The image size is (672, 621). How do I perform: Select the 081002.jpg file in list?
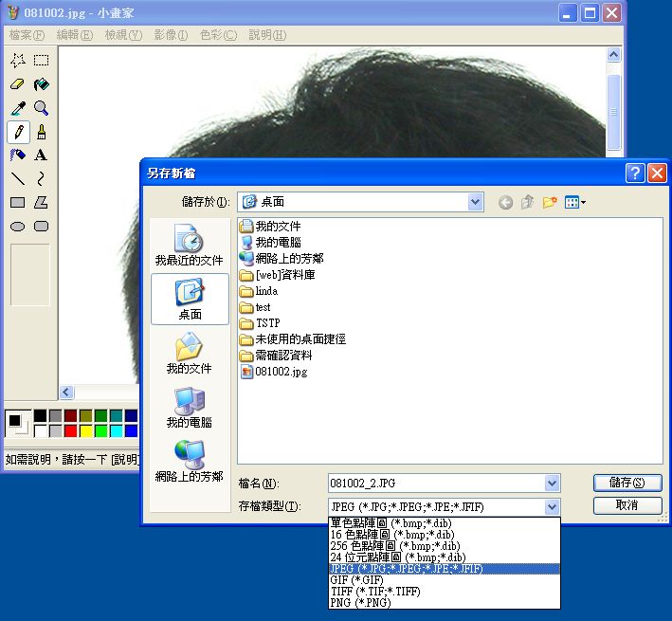[x=281, y=372]
